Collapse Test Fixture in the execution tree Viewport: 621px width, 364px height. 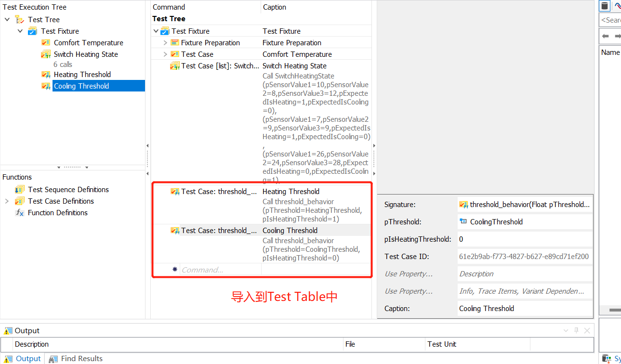[x=20, y=31]
